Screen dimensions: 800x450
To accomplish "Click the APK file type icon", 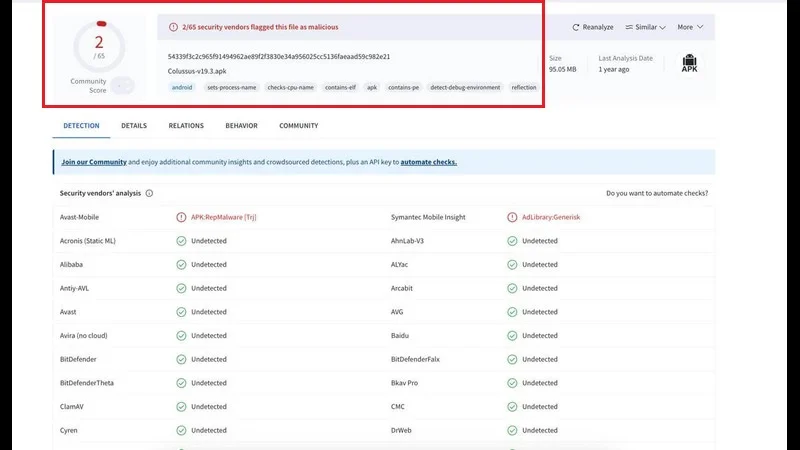I will coord(689,63).
